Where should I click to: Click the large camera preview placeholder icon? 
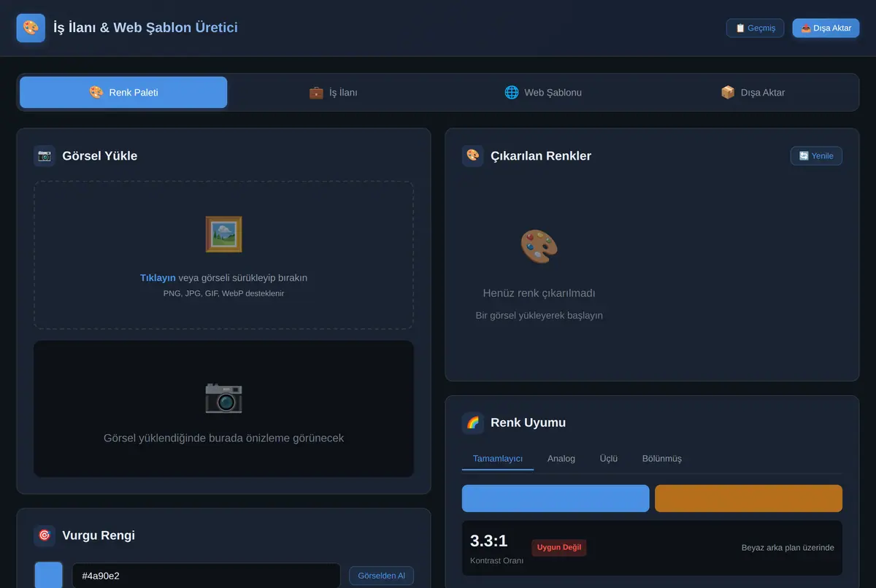tap(223, 397)
